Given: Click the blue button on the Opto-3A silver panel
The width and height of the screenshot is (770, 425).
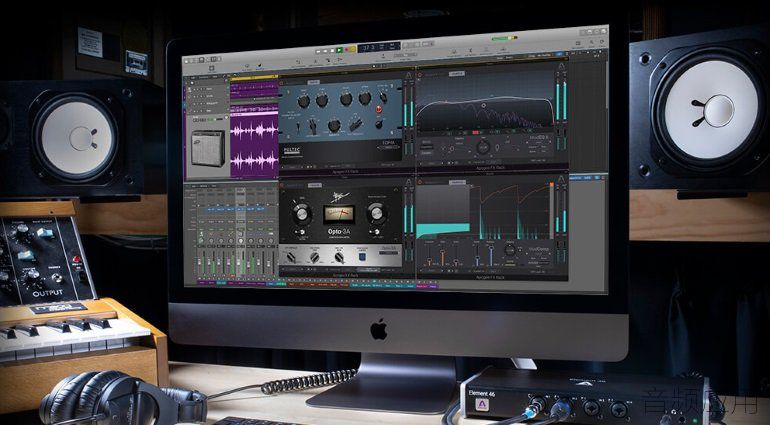Looking at the screenshot, I should pyautogui.click(x=363, y=256).
